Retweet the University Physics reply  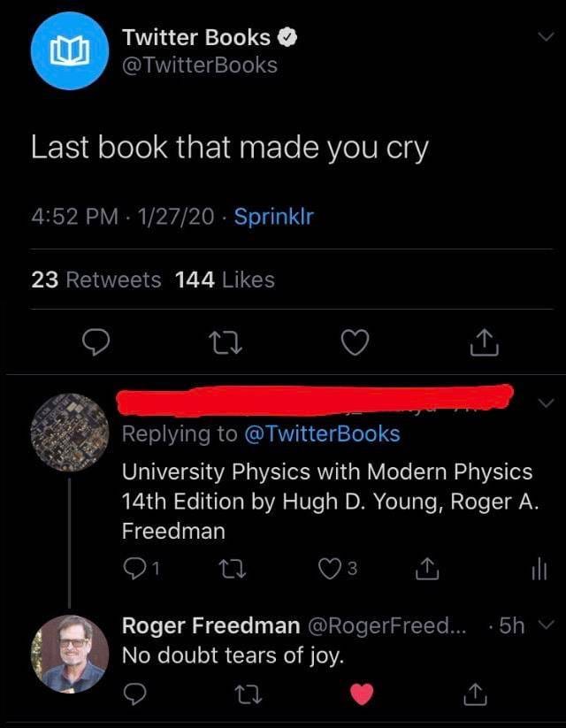click(231, 569)
